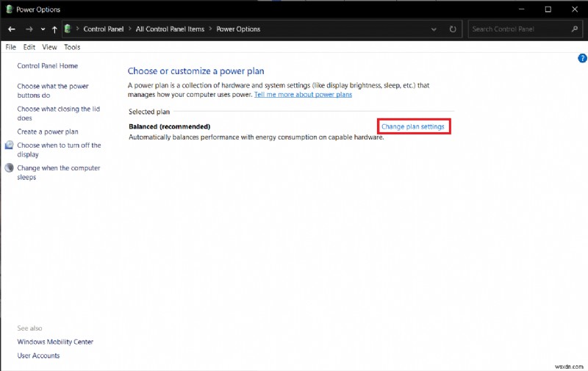This screenshot has width=588, height=371.
Task: Select the Balanced (recommended) plan text
Action: point(170,126)
